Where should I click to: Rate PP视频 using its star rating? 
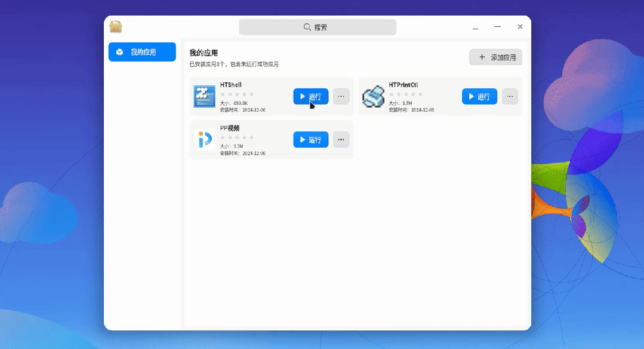238,137
